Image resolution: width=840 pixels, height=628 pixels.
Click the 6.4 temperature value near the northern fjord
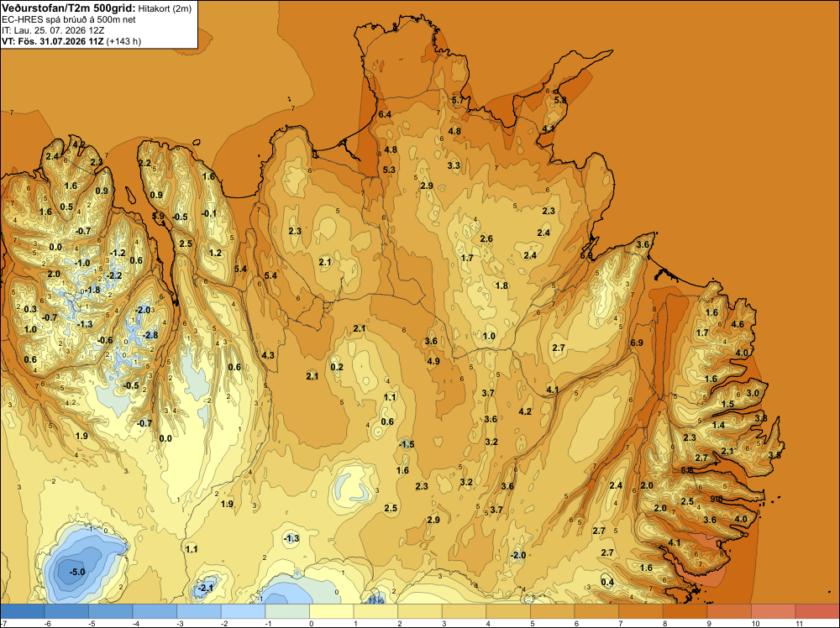point(385,114)
